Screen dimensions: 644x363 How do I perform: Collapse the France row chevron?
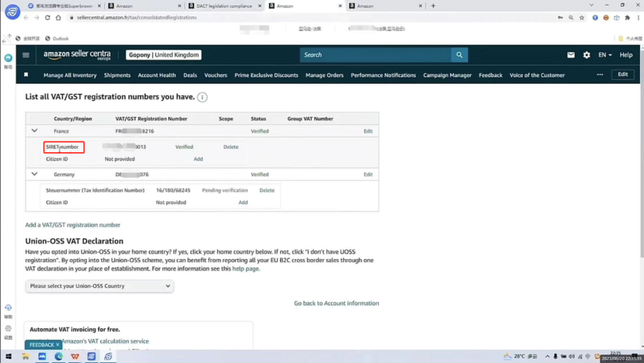35,131
